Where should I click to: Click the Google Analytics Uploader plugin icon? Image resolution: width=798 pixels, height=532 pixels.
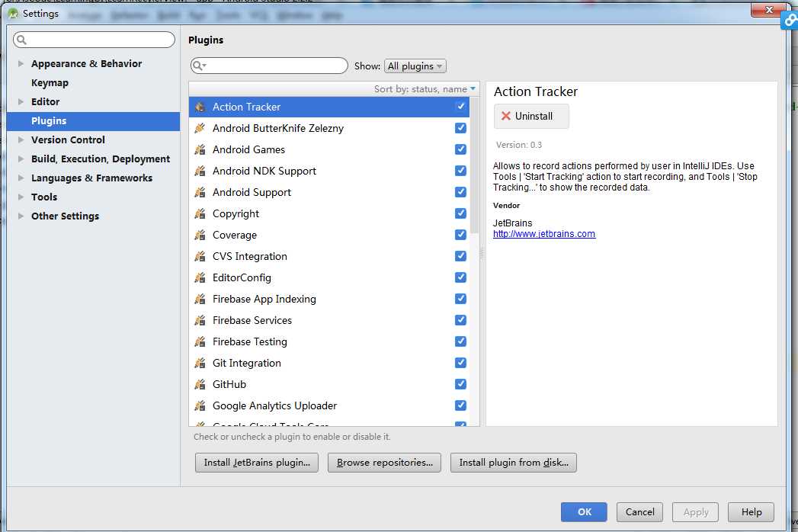(200, 406)
